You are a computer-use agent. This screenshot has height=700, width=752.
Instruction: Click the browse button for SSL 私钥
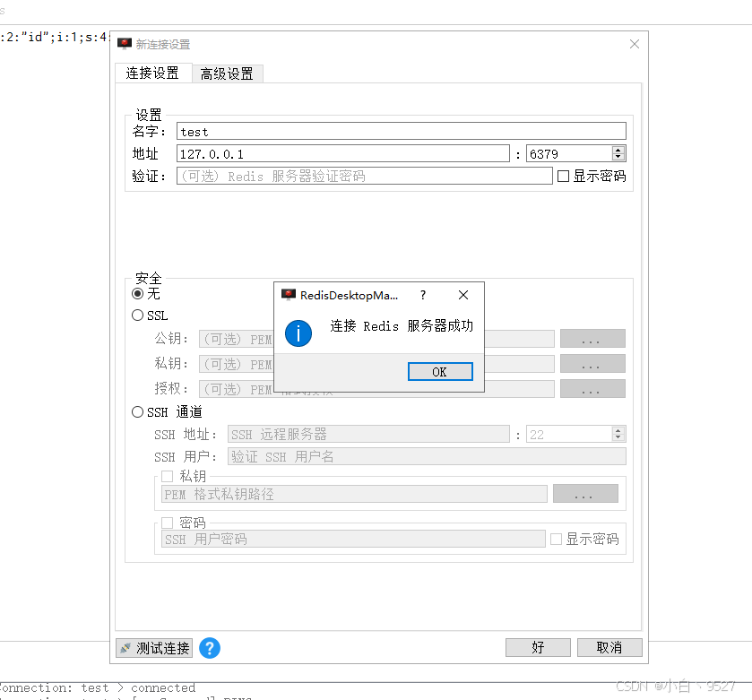[x=592, y=363]
